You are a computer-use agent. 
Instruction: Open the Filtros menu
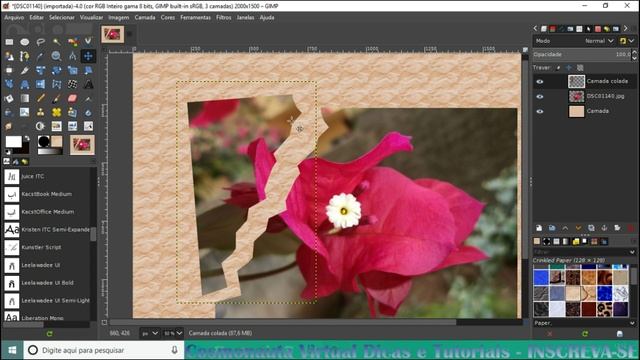[x=224, y=18]
